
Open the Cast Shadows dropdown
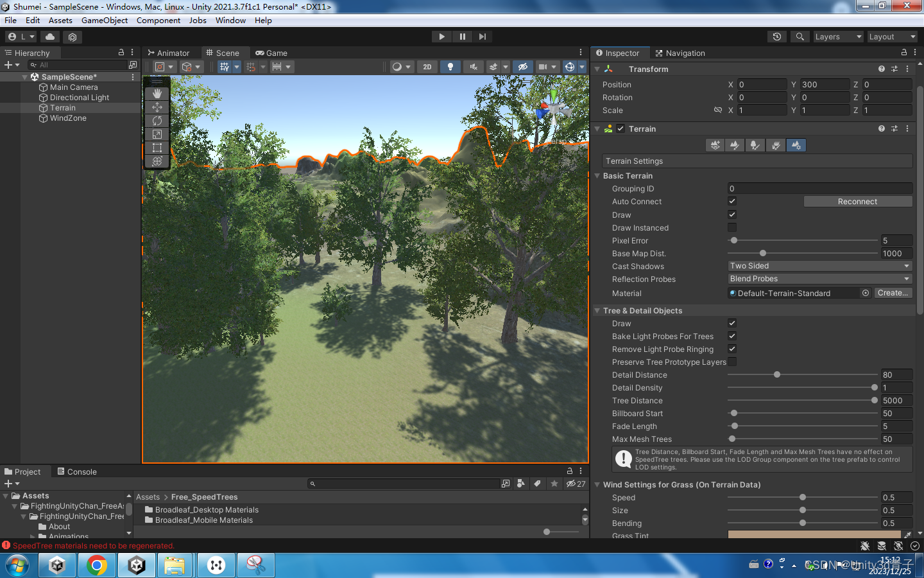coord(819,265)
